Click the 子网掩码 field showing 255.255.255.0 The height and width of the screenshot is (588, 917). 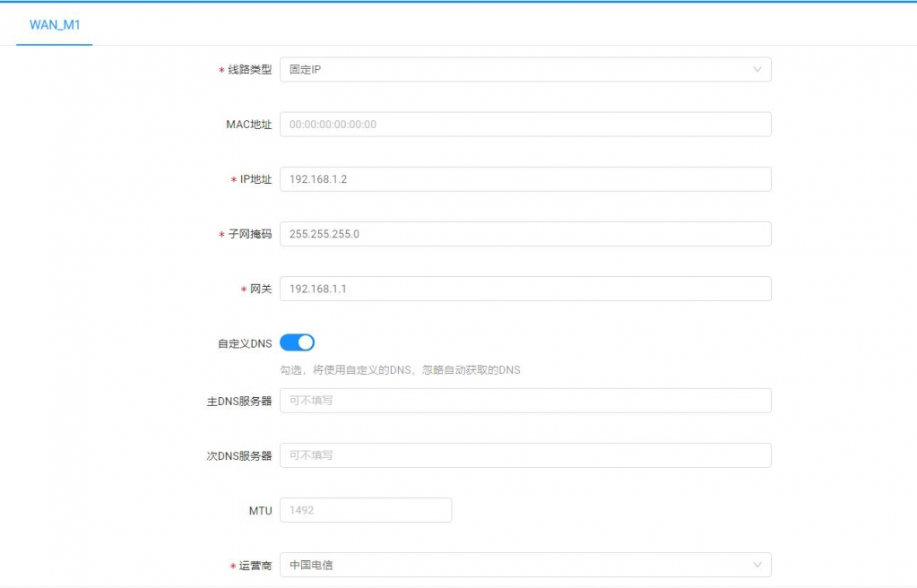click(524, 234)
